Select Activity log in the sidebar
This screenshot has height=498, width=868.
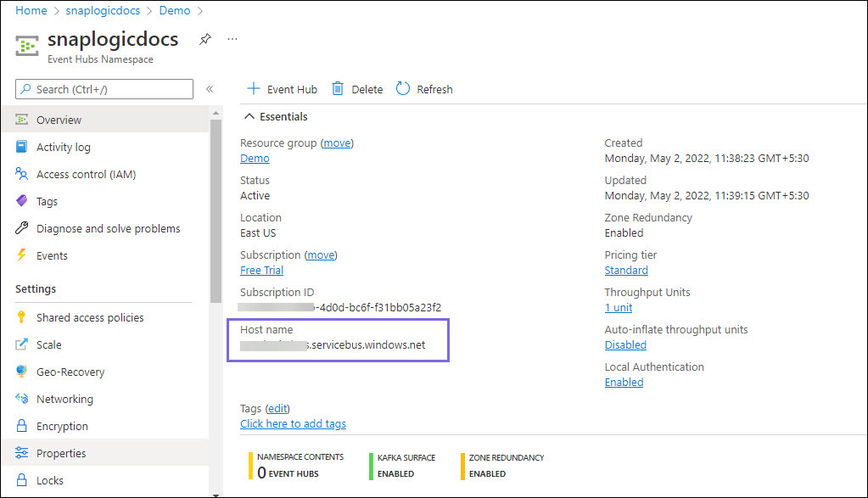64,147
